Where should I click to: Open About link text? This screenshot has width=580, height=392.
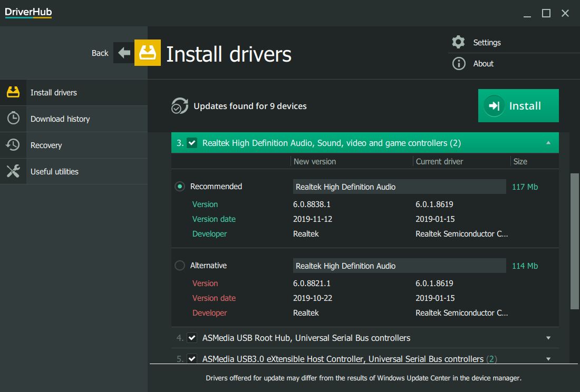coord(483,64)
